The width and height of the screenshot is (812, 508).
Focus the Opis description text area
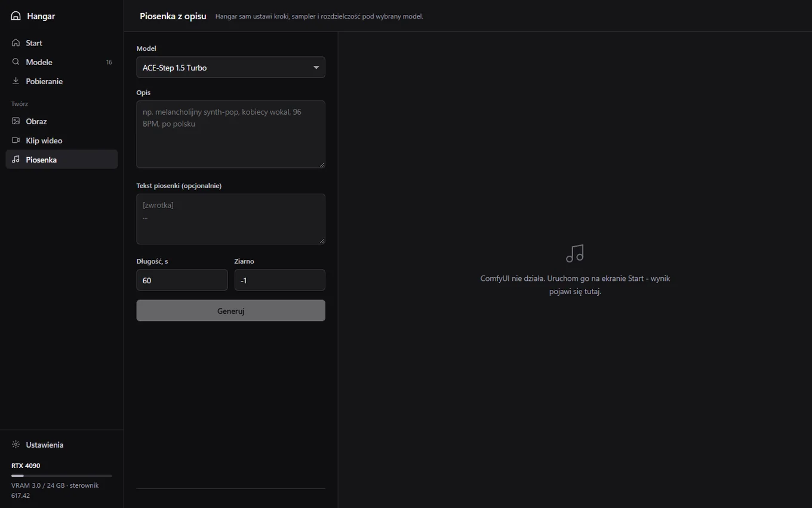[x=230, y=134]
